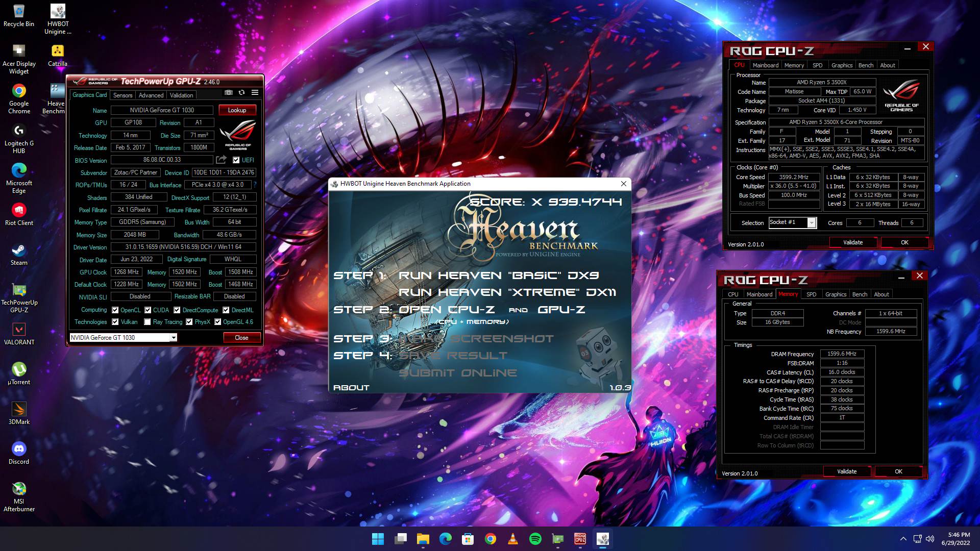The height and width of the screenshot is (551, 980).
Task: Click Lookup button in GPU-Z
Action: click(237, 110)
